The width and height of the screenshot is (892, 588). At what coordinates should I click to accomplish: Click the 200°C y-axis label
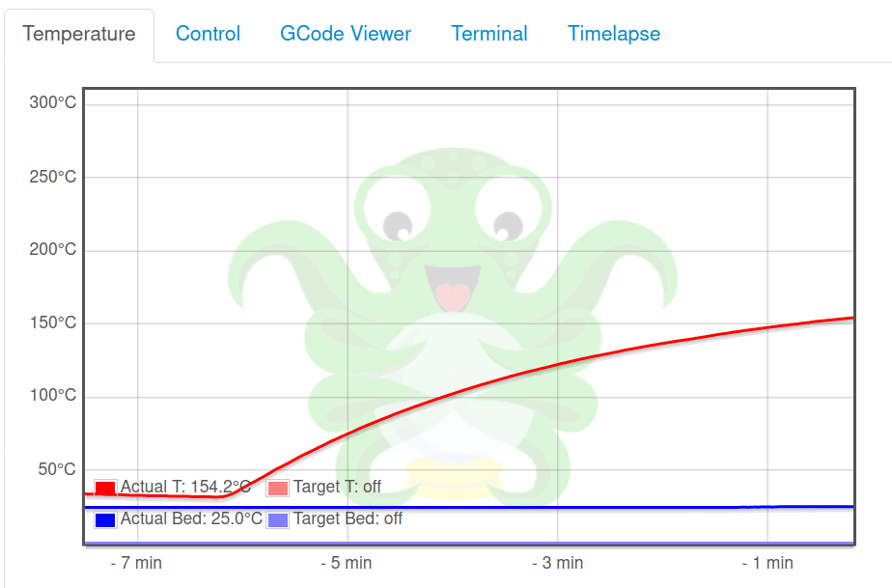[x=53, y=249]
